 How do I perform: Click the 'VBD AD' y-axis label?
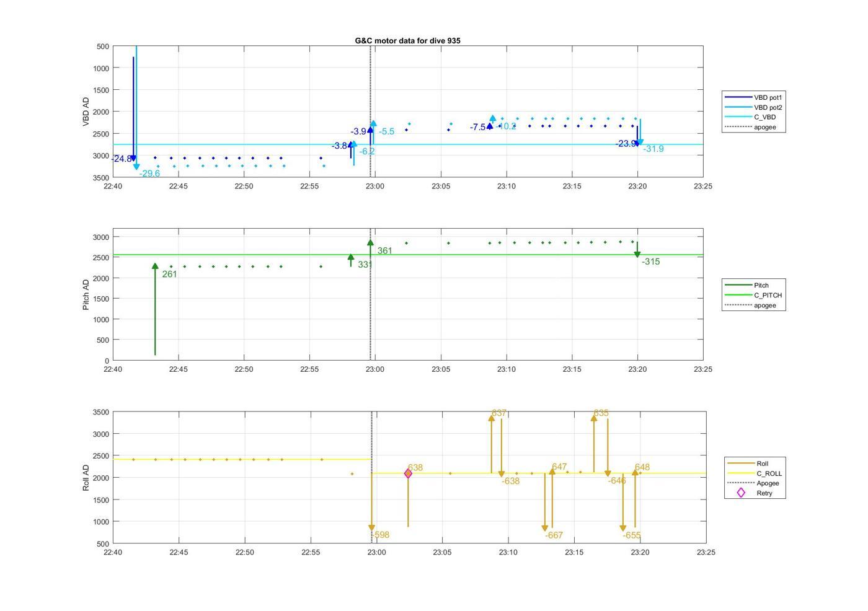[86, 112]
